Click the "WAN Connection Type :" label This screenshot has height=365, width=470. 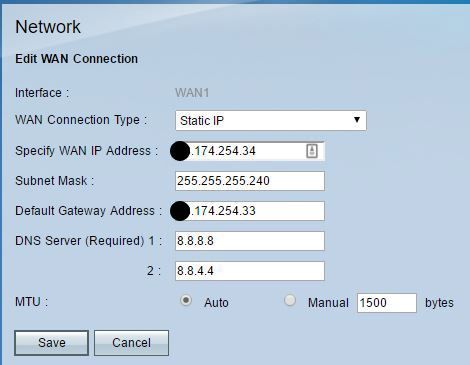(81, 120)
